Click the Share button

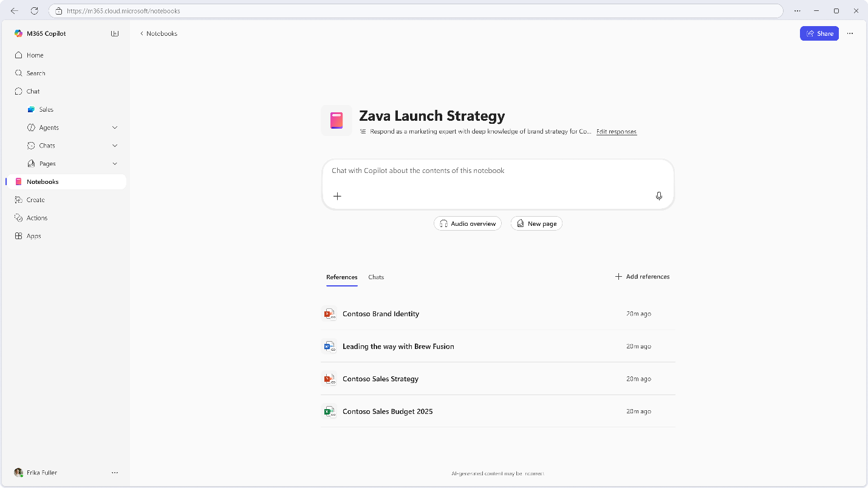coord(819,33)
